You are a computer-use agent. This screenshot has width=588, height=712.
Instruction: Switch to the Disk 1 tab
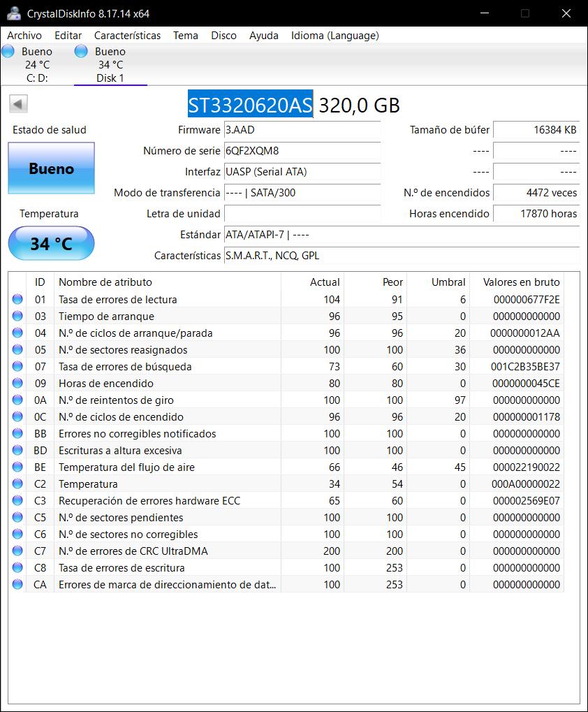click(x=110, y=64)
